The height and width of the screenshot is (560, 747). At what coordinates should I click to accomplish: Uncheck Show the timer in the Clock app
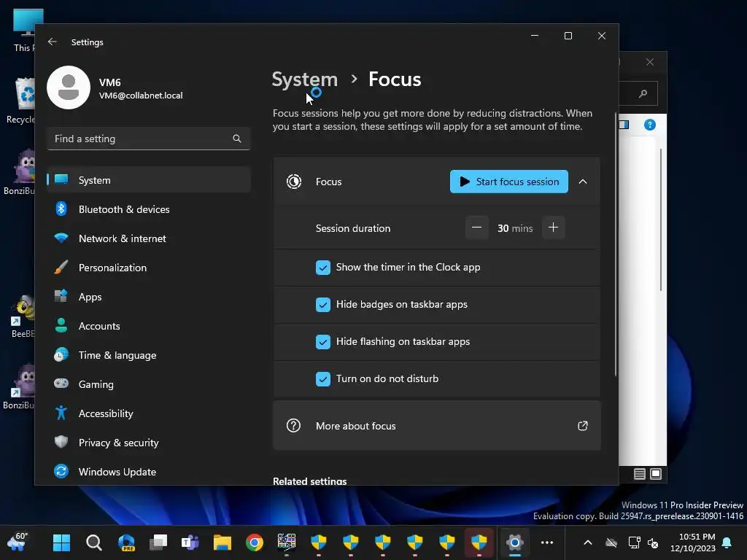[323, 267]
